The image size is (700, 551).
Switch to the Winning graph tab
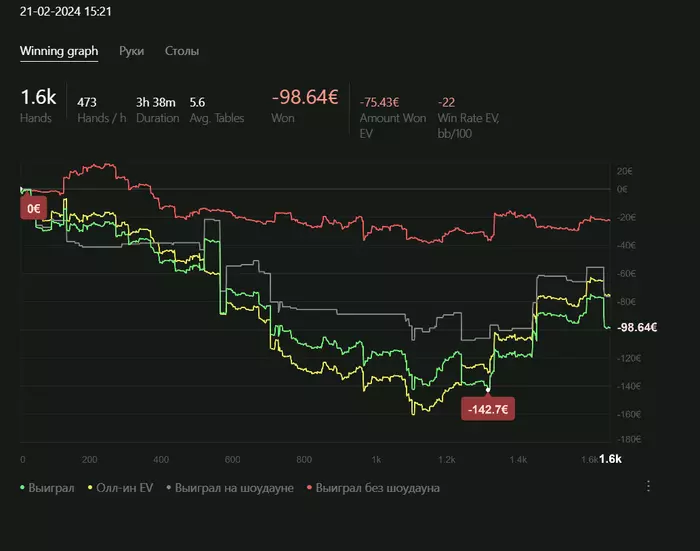tap(59, 51)
